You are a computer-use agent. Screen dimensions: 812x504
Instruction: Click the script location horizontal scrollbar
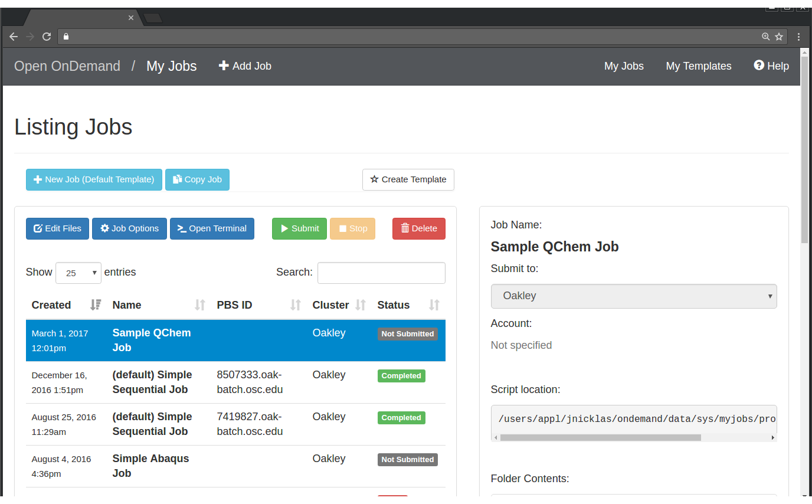click(600, 438)
